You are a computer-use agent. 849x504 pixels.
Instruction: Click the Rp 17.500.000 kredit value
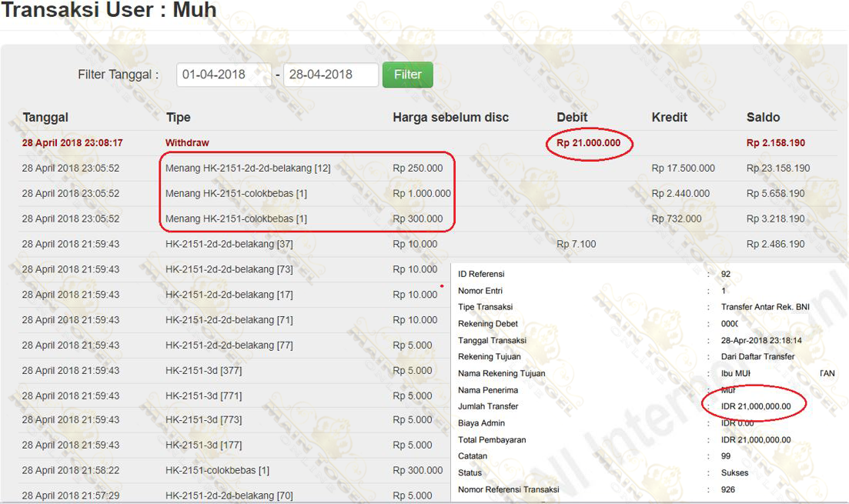tap(683, 169)
